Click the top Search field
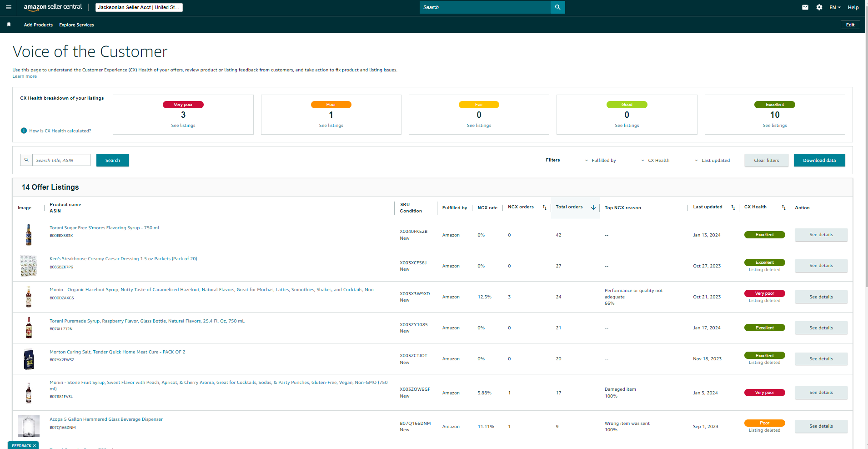868x449 pixels. [485, 7]
